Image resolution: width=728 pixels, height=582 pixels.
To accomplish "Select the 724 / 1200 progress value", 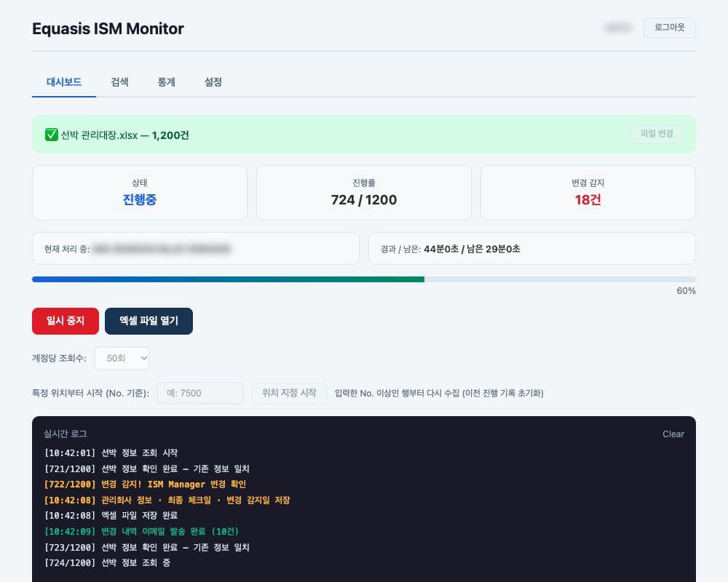I will click(364, 199).
